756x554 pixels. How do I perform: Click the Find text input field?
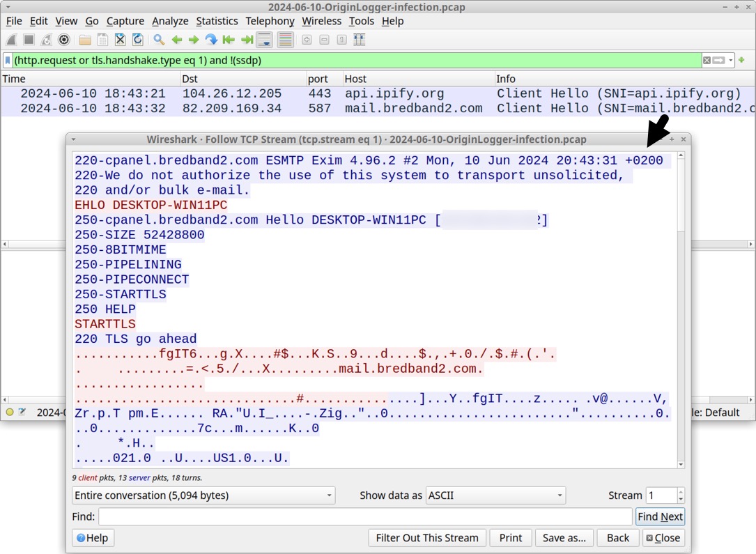click(x=365, y=516)
